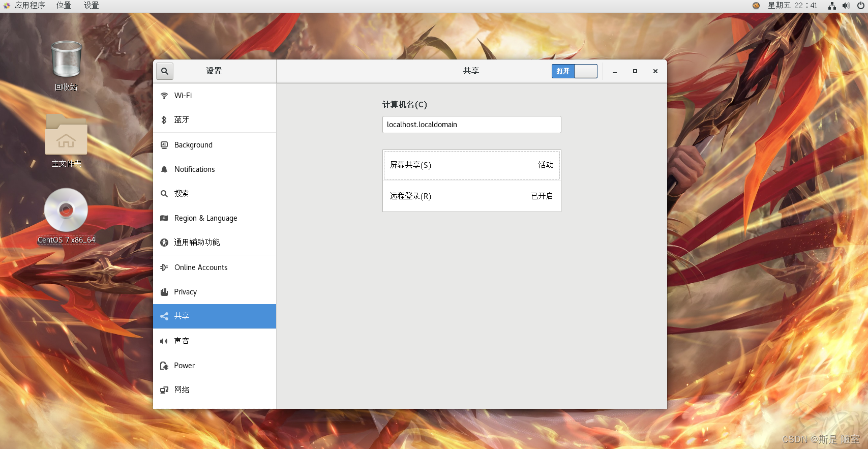The width and height of the screenshot is (868, 449).
Task: Open the 应用程序 applications menu
Action: pos(30,6)
